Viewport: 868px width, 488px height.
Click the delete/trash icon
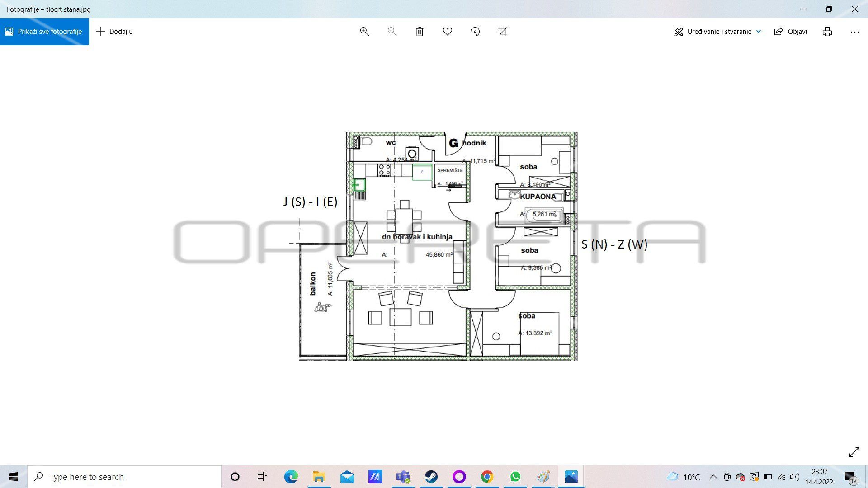coord(420,31)
